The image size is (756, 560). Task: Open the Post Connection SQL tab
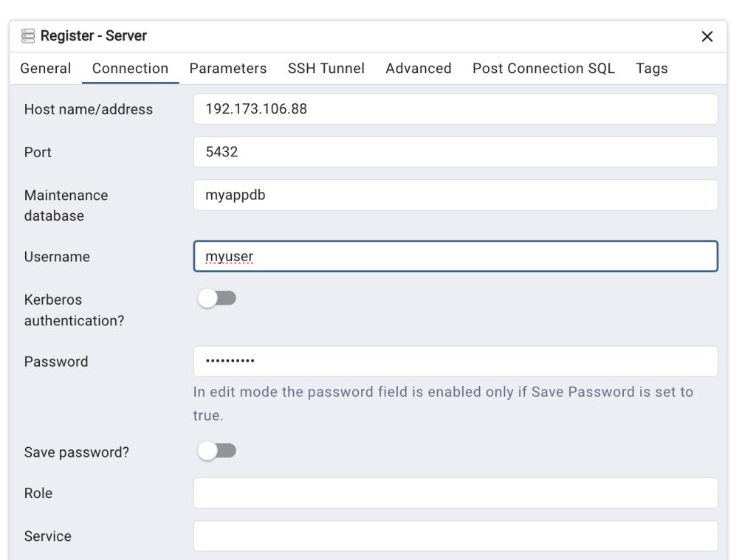tap(543, 69)
